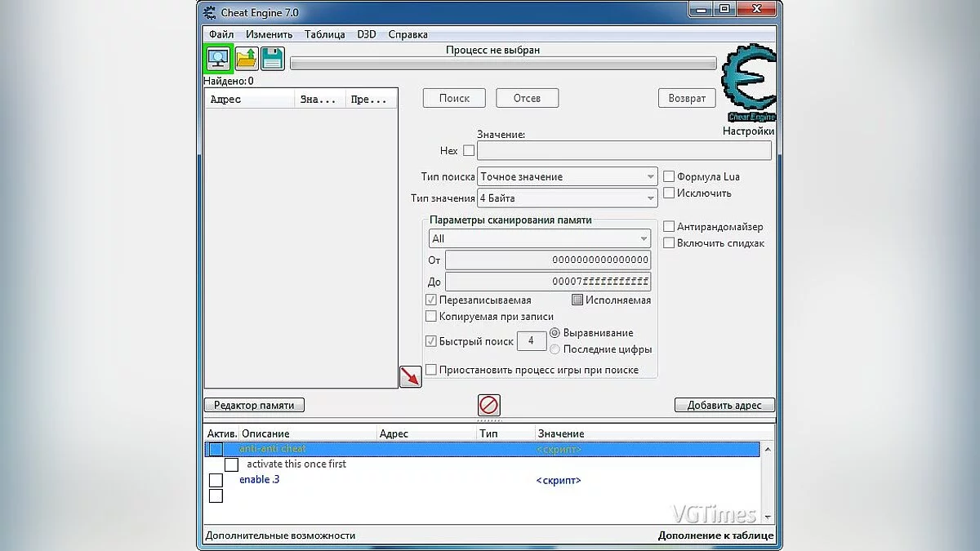
Task: Click the red stop scan icon
Action: [x=489, y=404]
